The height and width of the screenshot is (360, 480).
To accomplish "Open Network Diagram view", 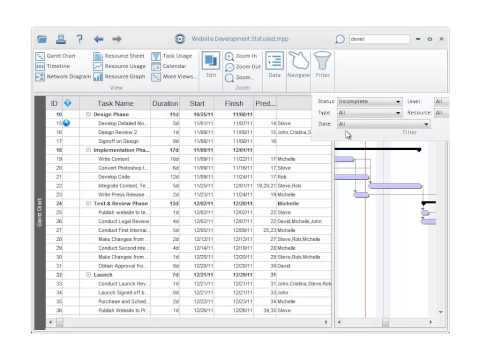I will click(63, 77).
